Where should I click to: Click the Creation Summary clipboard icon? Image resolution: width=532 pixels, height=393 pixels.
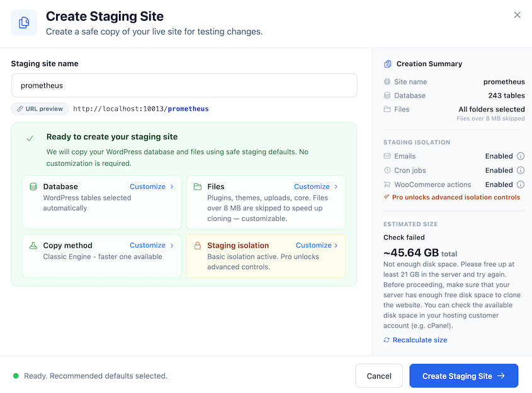387,64
